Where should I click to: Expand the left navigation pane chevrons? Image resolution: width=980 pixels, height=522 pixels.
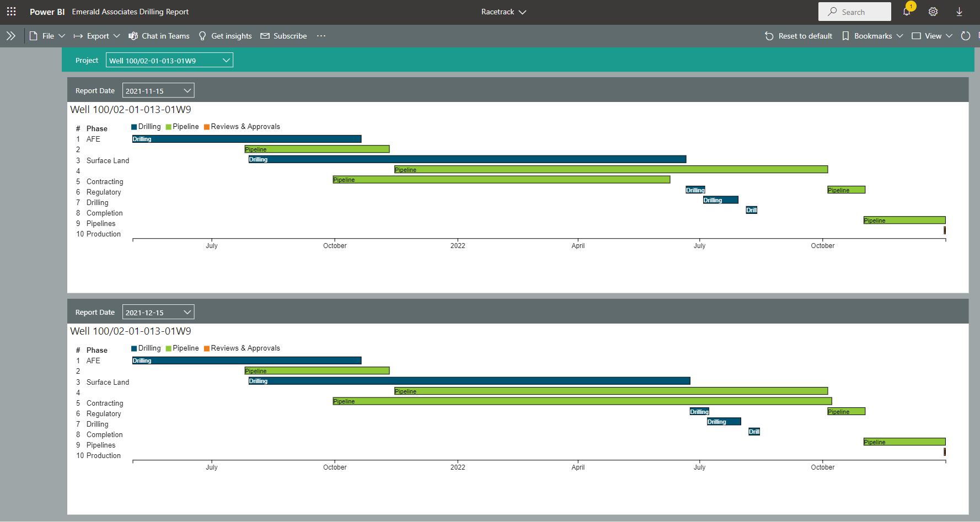(x=10, y=36)
